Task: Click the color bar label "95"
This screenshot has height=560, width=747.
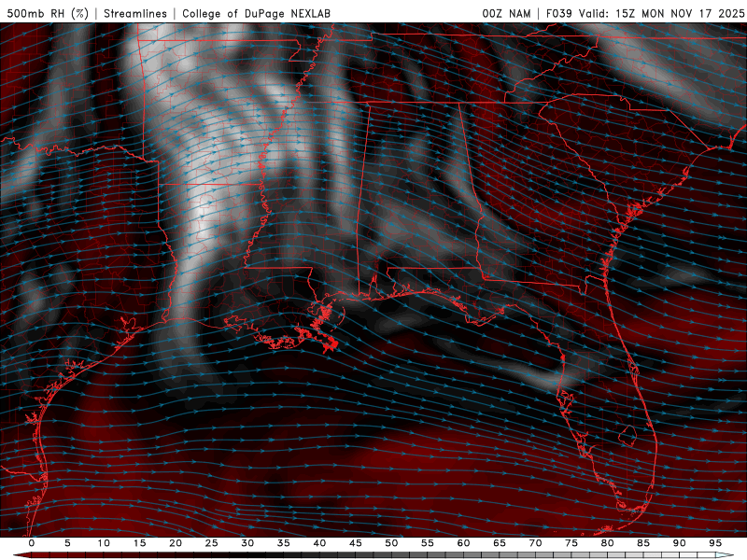Action: click(715, 543)
